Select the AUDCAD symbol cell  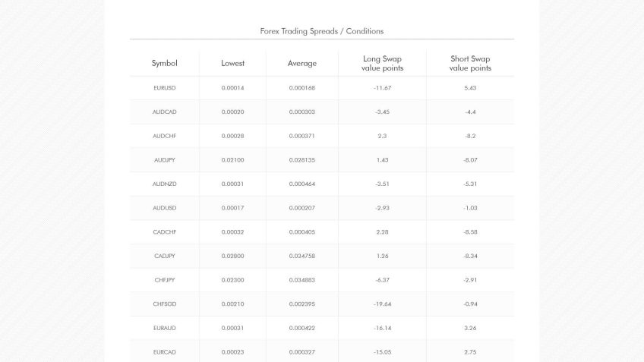pos(164,112)
